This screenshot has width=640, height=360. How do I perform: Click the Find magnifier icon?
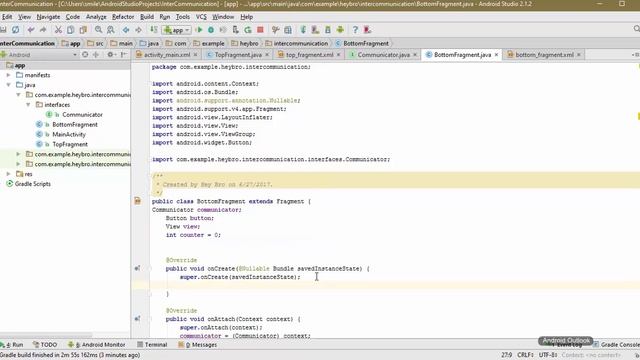tap(98, 30)
